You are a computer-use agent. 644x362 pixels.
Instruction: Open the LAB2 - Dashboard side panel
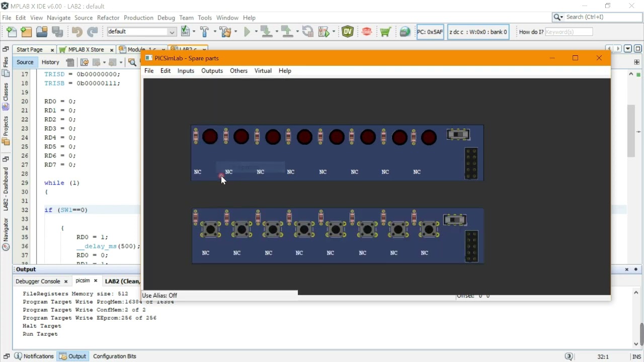pos(6,190)
